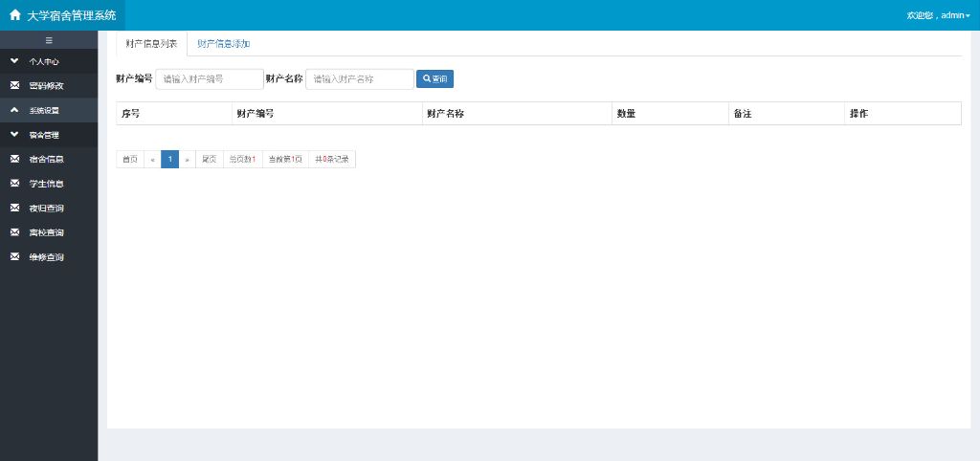Open the 系统设置 section label
The width and height of the screenshot is (980, 461).
click(x=44, y=111)
